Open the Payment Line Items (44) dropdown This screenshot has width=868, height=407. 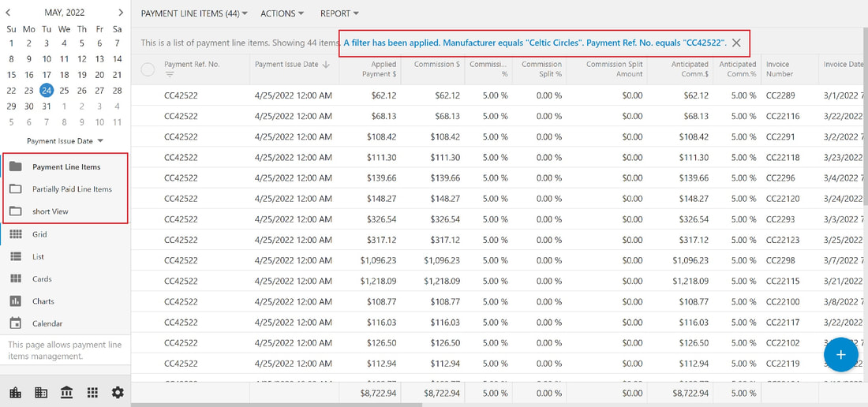tap(194, 14)
